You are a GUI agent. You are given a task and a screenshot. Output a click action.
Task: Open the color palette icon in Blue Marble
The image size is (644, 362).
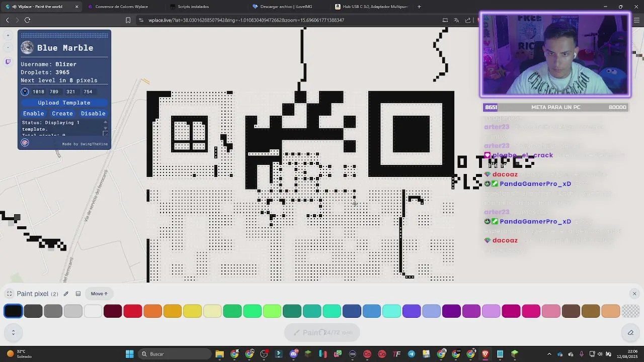coord(25,143)
